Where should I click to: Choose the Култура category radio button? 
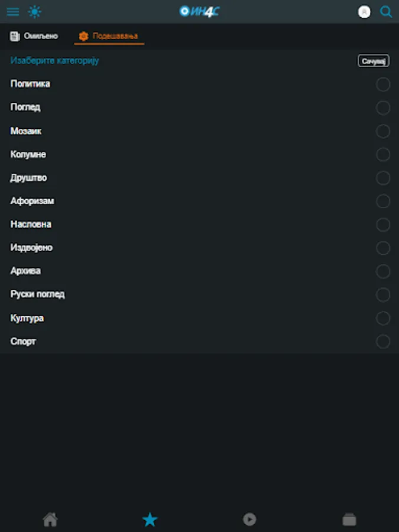pos(383,319)
